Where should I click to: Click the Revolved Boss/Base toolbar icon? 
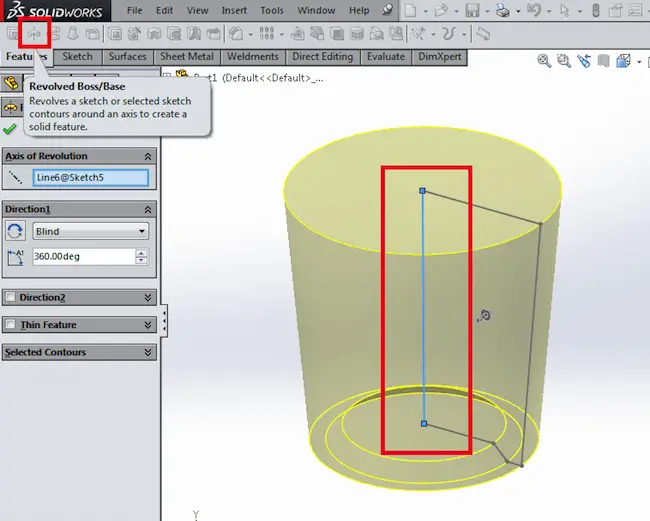point(34,34)
